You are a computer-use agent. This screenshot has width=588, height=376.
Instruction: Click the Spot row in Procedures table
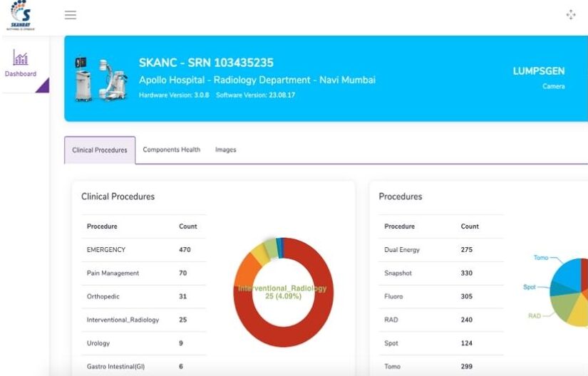click(440, 343)
